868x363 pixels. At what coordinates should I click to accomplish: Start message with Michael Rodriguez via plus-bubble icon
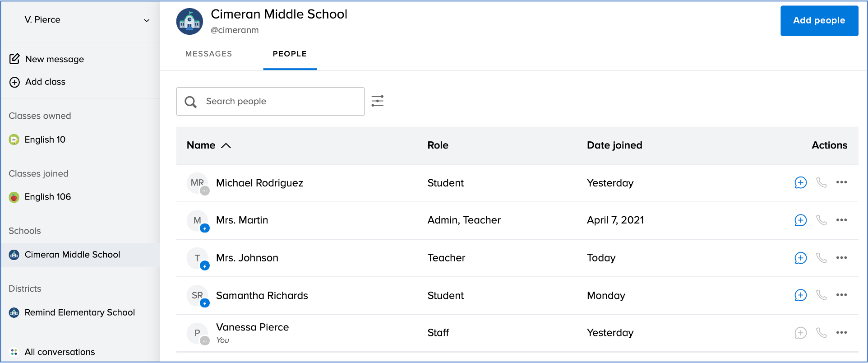coord(800,182)
